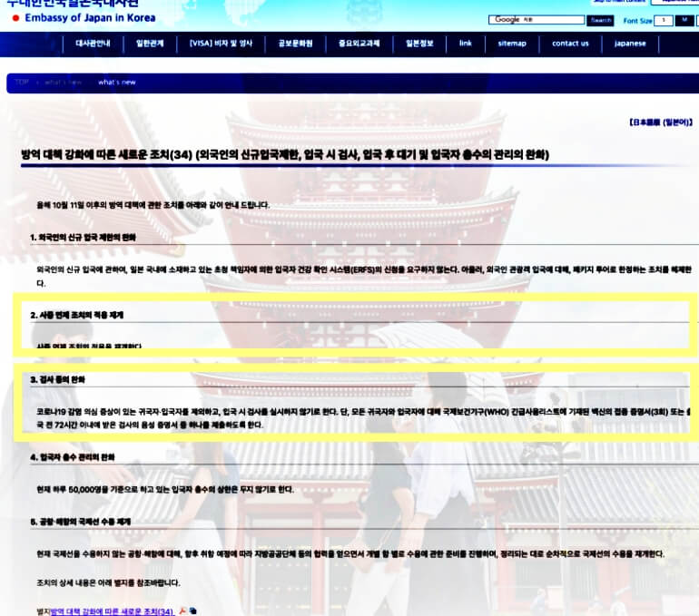Click heading 2. 사증 면제 조치의 적용 재개

pyautogui.click(x=76, y=316)
